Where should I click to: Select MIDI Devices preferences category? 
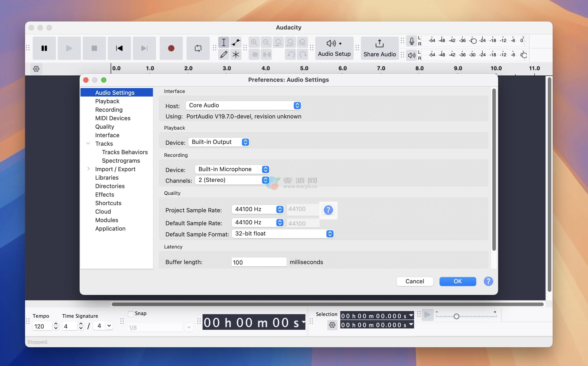pos(113,118)
